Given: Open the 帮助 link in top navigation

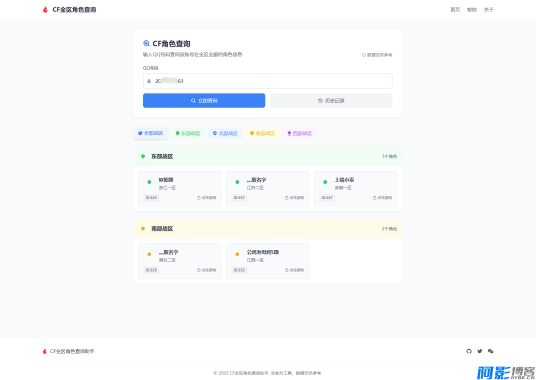Looking at the screenshot, I should point(472,10).
